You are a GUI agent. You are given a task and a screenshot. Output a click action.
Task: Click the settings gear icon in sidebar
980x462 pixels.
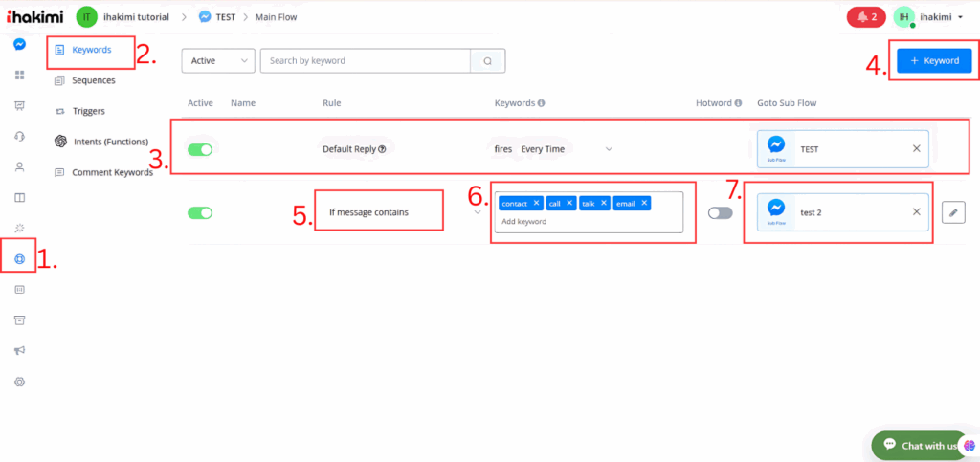point(19,382)
